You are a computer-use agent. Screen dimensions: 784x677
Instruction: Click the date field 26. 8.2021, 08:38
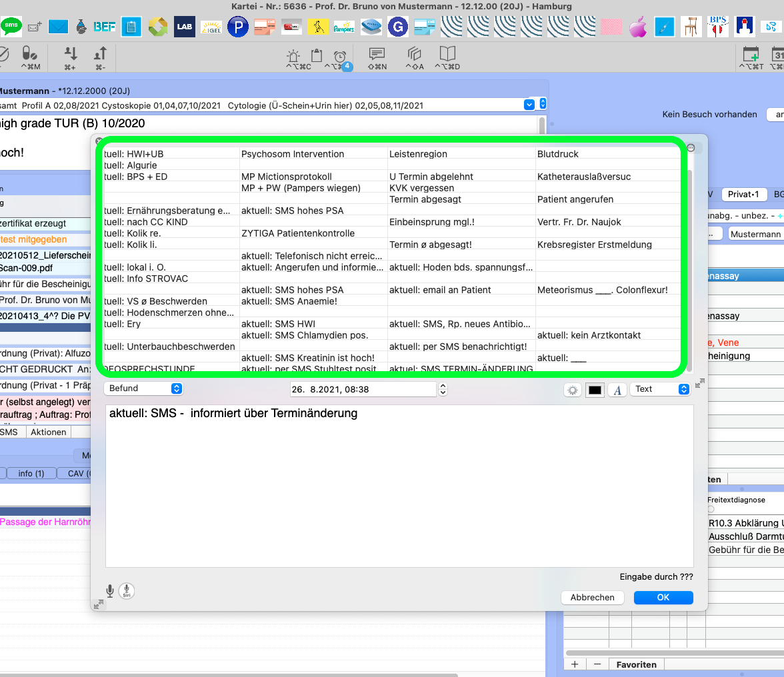(363, 389)
